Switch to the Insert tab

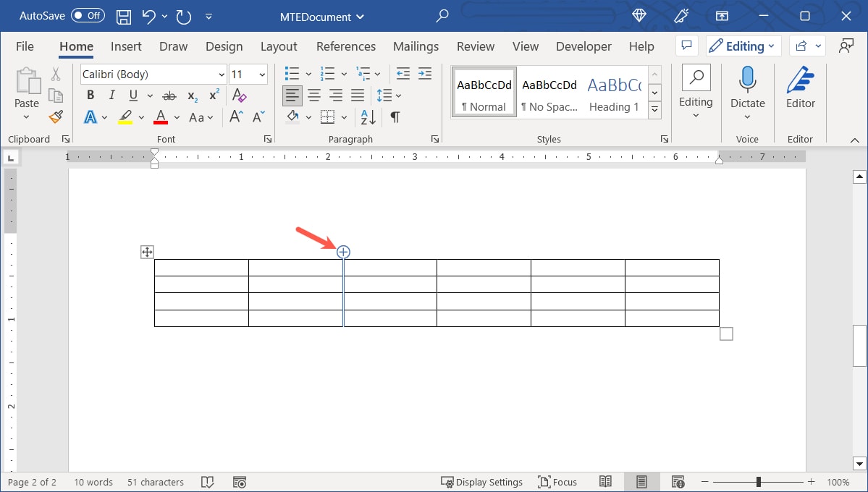(x=126, y=46)
